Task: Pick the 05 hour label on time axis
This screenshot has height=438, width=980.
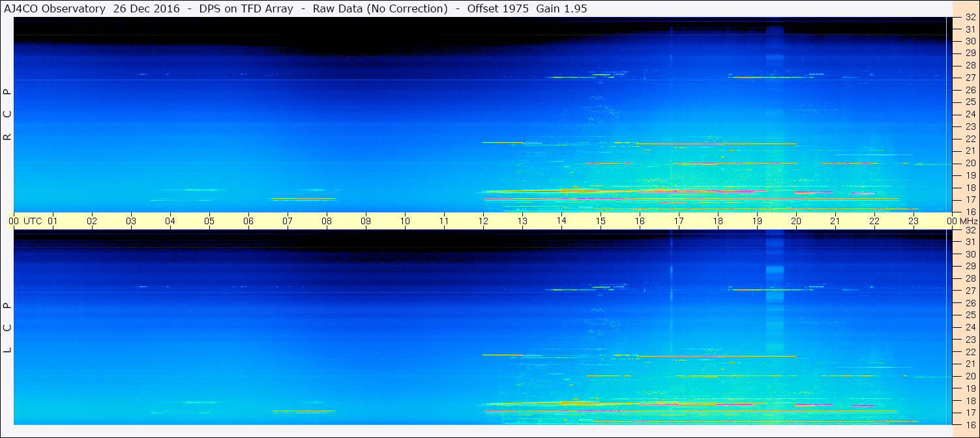Action: 209,221
